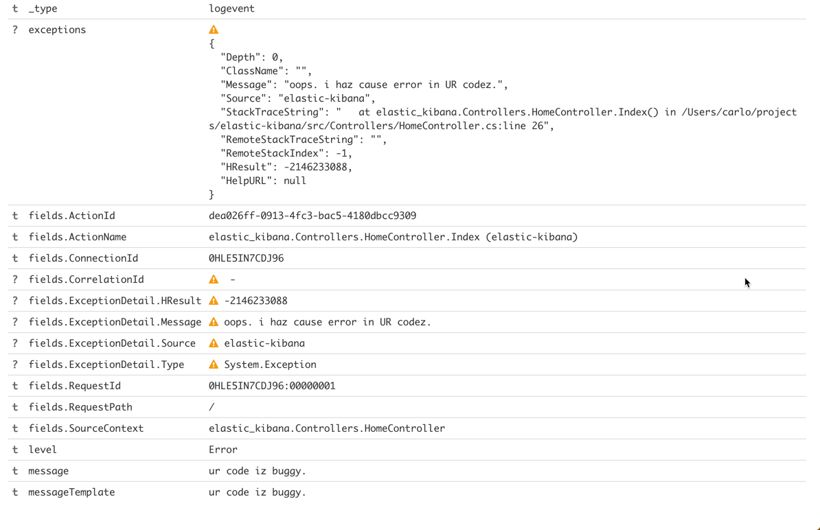Click the type icon beside fields.ActionId
Screen dimensions: 820x530
pyautogui.click(x=15, y=216)
